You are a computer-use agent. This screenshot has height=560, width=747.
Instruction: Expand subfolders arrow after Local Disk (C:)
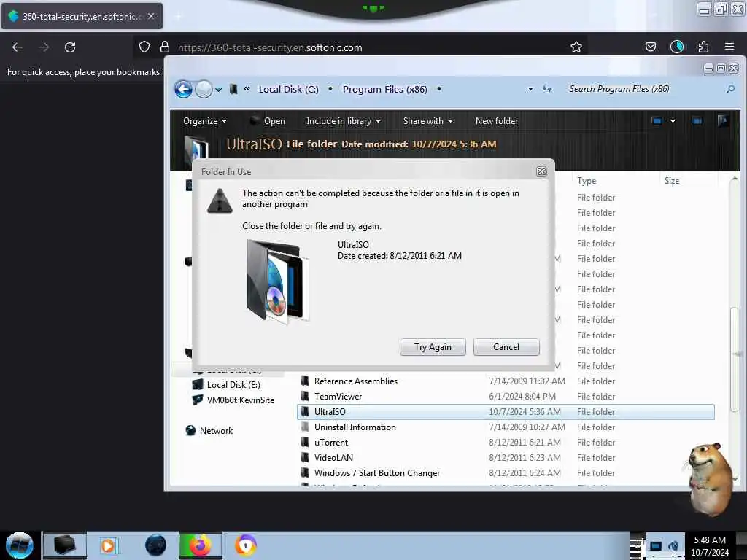(330, 89)
